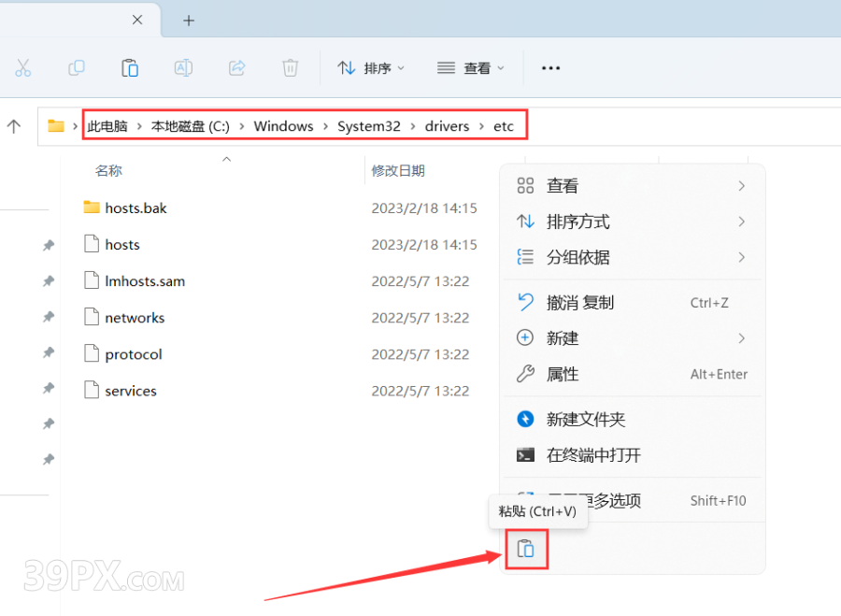The height and width of the screenshot is (616, 841).
Task: Select the hosts file
Action: click(x=122, y=244)
